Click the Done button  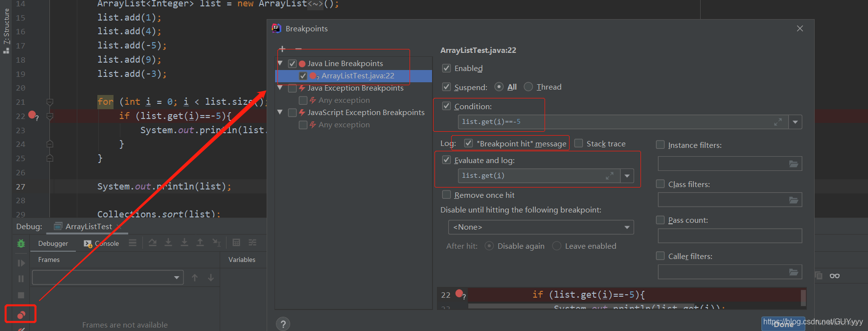click(783, 324)
